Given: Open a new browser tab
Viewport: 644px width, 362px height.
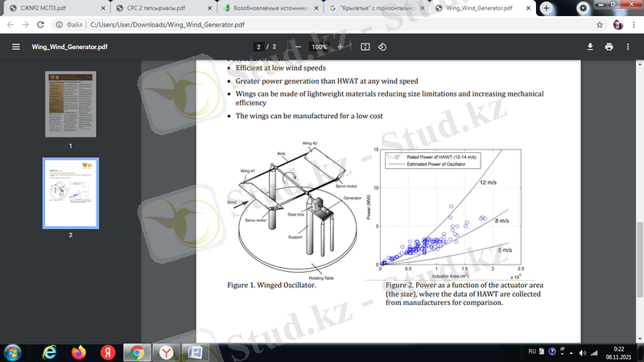Looking at the screenshot, I should tap(547, 7).
